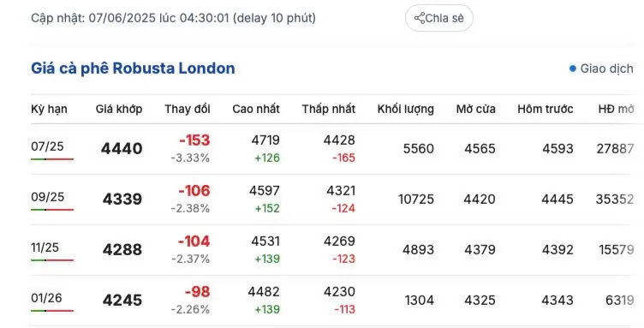
Task: Open the Giá cà phê Robusta London heading
Action: point(133,69)
